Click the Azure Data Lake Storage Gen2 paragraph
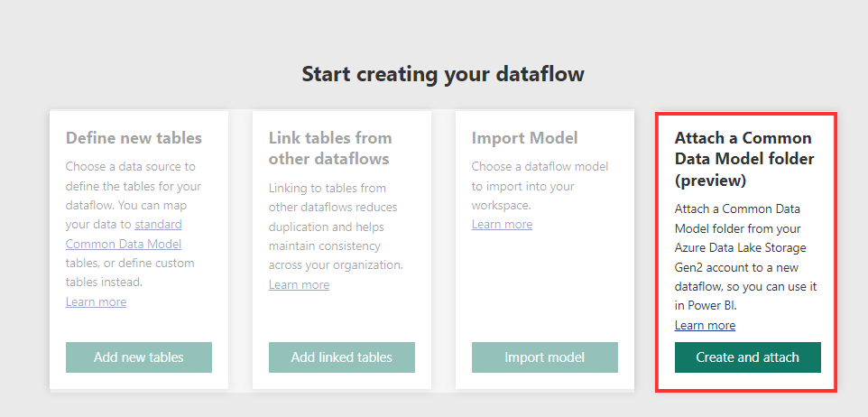This screenshot has height=417, width=868. 745,257
